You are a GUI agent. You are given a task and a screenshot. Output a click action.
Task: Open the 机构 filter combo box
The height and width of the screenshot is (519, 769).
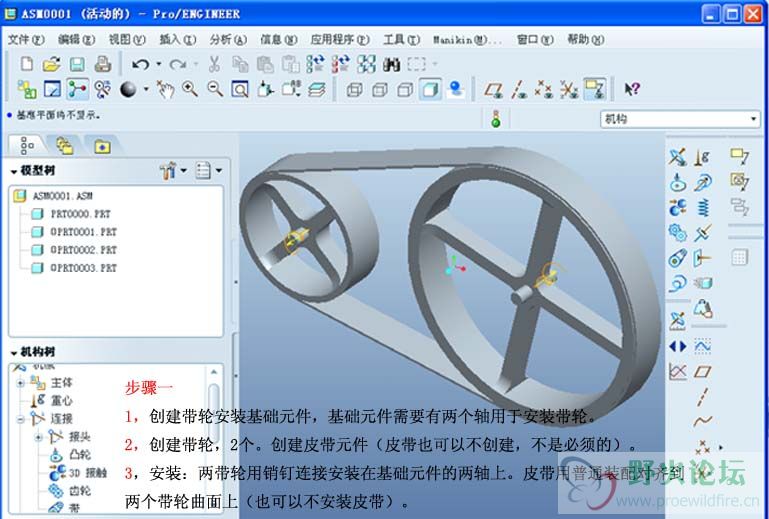pyautogui.click(x=680, y=119)
